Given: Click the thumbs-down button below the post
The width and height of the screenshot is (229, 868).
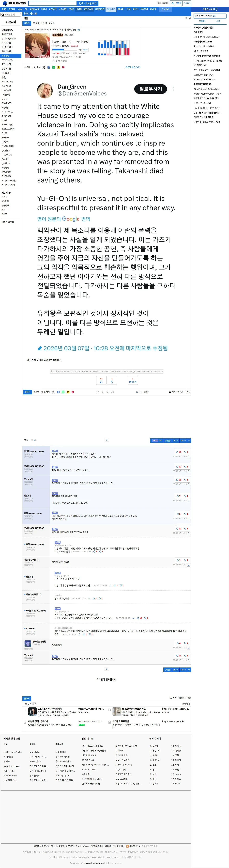Looking at the screenshot, I should point(112,380).
